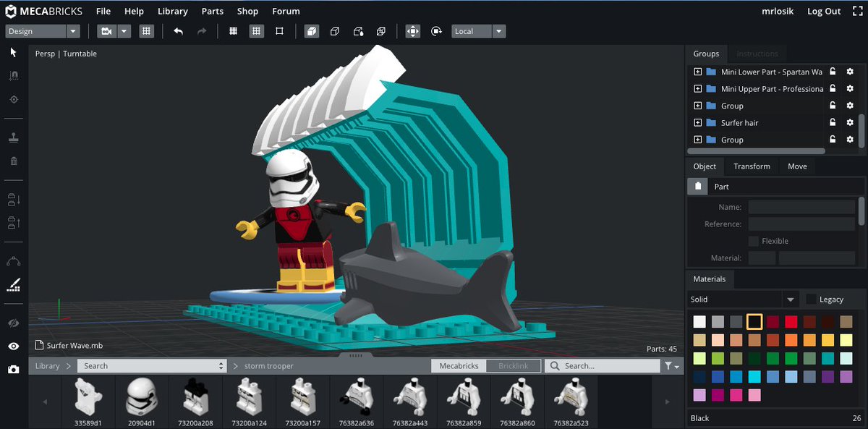Click the trash delete icon
The image size is (868, 429).
[13, 161]
